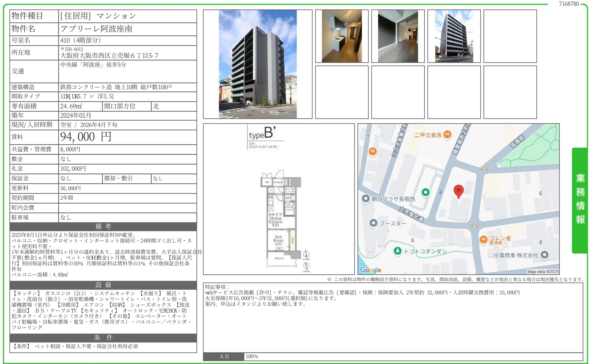Open the small building exterior thumbnail
The image size is (592, 364).
(x=454, y=36)
